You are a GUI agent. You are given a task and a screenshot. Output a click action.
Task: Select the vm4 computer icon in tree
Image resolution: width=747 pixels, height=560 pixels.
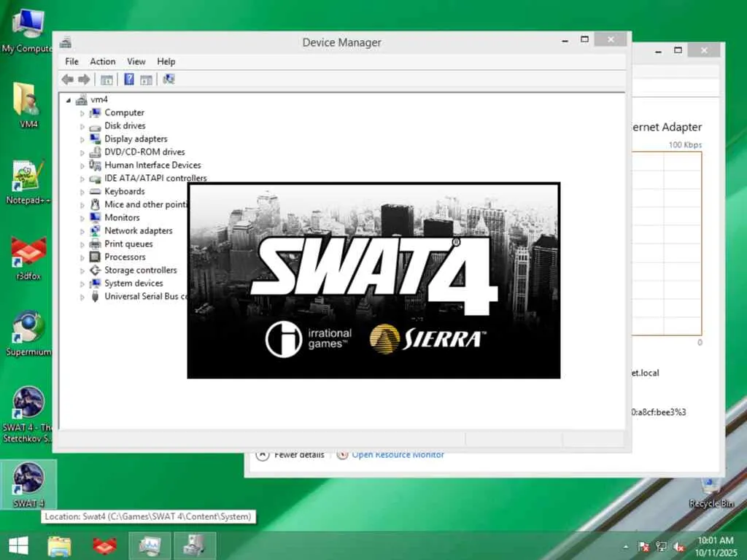tap(82, 99)
